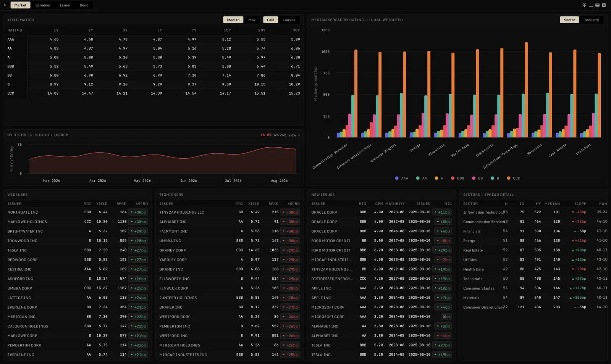Click the orange CCC legend swatch
611x364 pixels.
tap(509, 178)
